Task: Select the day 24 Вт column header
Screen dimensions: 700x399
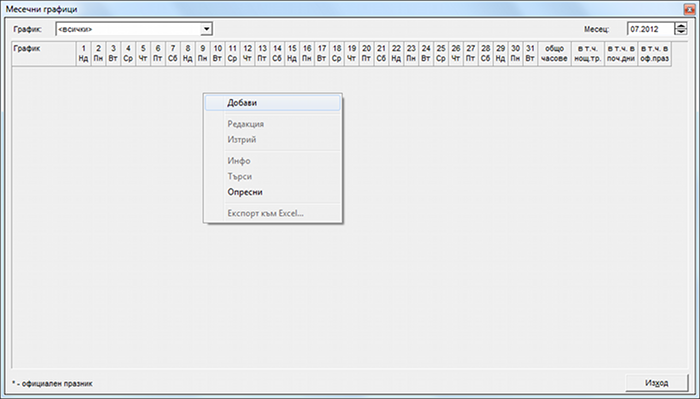Action: click(426, 54)
